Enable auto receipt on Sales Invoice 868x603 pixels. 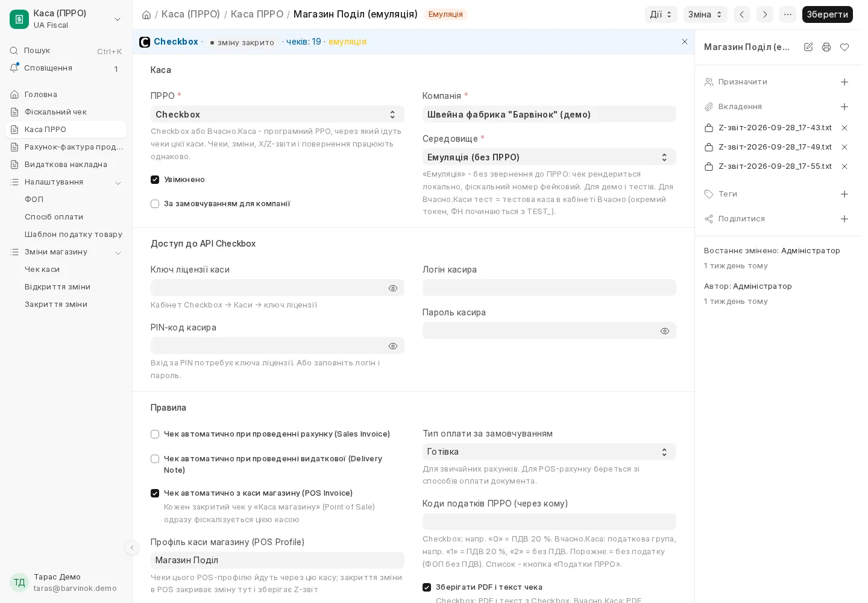[x=155, y=434]
